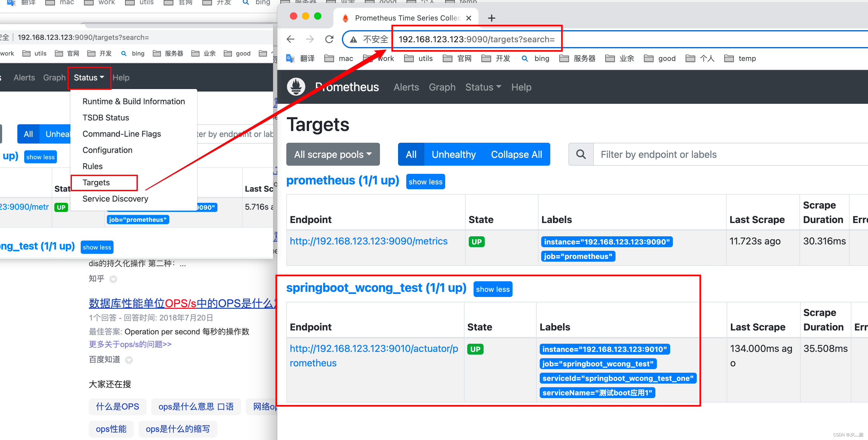868x440 pixels.
Task: Select TSDB Status menu entry
Action: click(x=133, y=117)
